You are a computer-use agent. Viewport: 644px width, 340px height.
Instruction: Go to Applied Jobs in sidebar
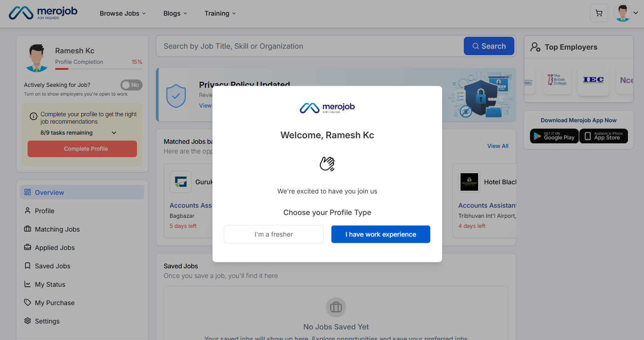pyautogui.click(x=55, y=248)
